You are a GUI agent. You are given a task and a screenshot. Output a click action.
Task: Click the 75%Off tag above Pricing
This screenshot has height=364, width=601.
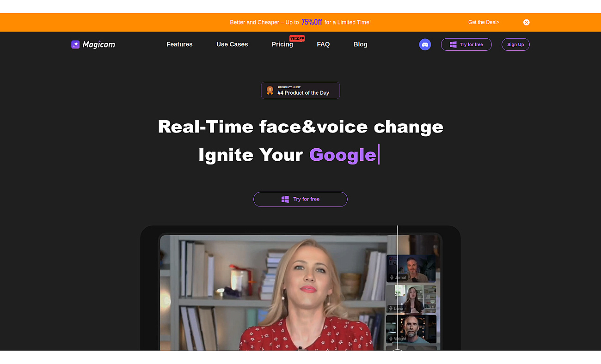(x=297, y=38)
